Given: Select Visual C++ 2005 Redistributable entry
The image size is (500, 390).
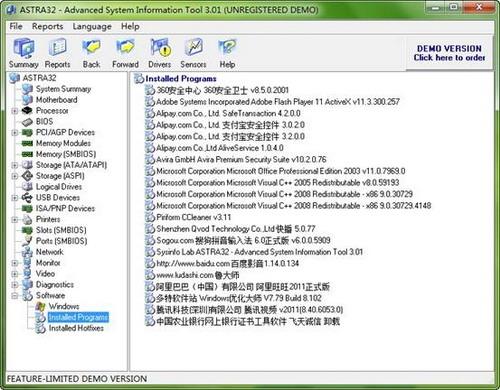Looking at the screenshot, I should pyautogui.click(x=278, y=183).
